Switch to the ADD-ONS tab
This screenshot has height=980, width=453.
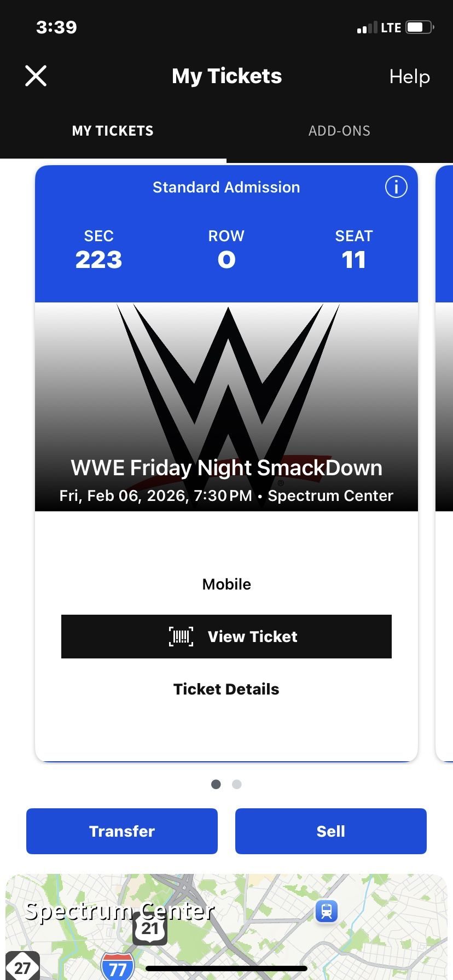click(339, 131)
